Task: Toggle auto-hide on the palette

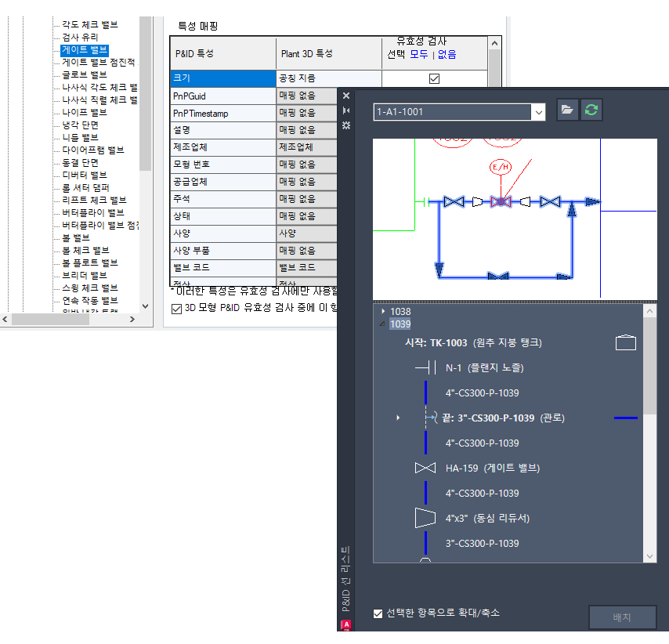Action: 346,110
